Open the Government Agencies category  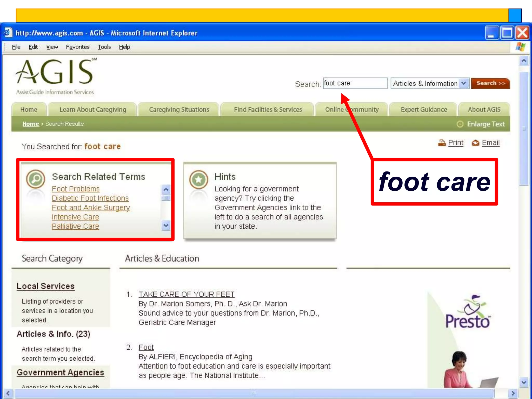[60, 372]
